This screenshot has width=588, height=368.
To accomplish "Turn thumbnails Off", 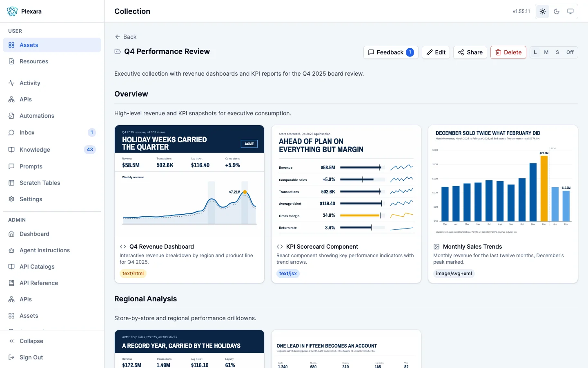I will coord(570,52).
